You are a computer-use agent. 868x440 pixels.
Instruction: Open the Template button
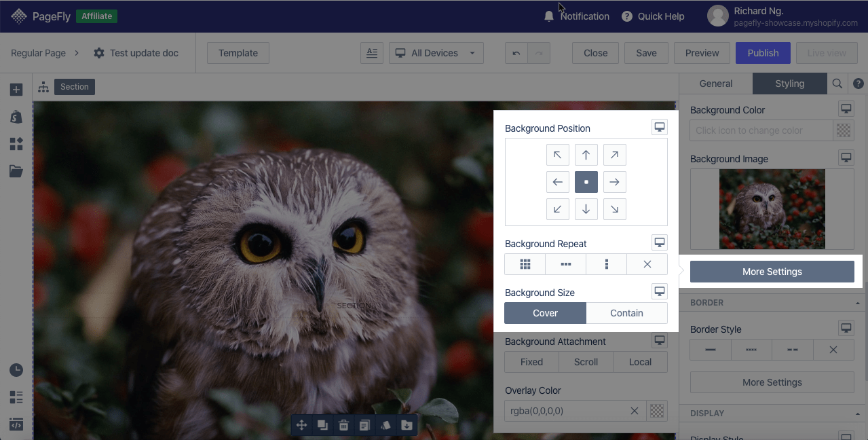pyautogui.click(x=238, y=53)
